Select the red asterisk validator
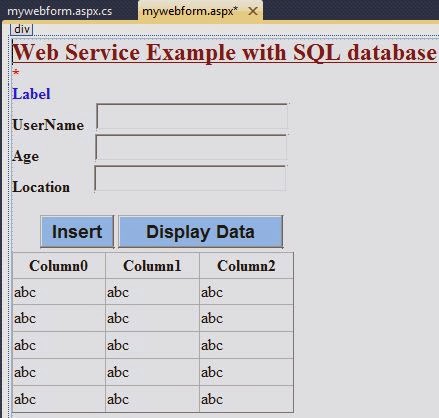Image resolution: width=439 pixels, height=418 pixels. click(16, 72)
